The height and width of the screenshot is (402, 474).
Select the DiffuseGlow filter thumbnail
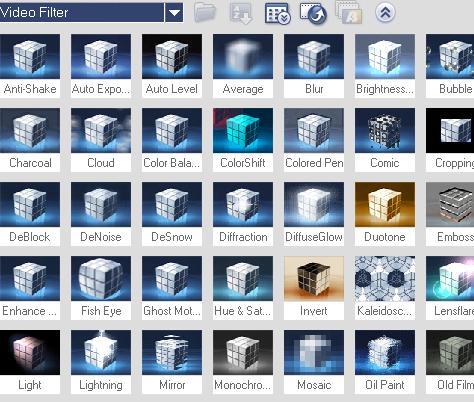314,204
